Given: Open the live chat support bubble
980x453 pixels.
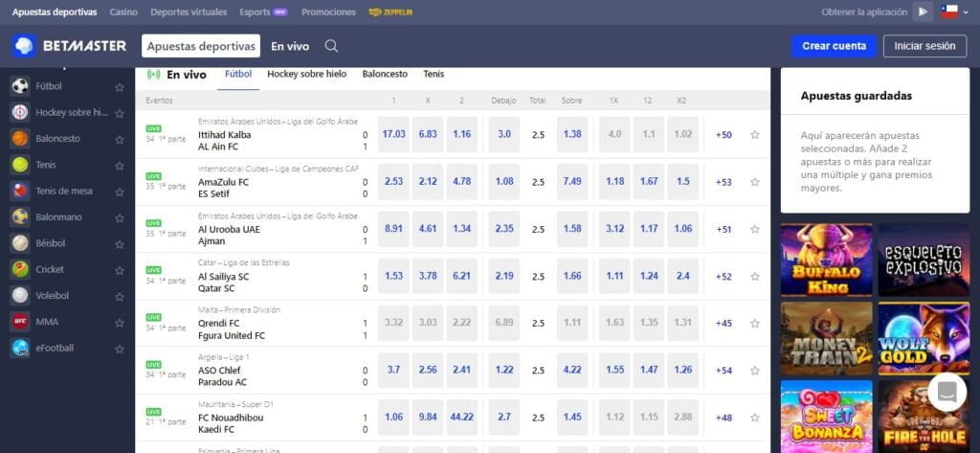Looking at the screenshot, I should [x=947, y=392].
